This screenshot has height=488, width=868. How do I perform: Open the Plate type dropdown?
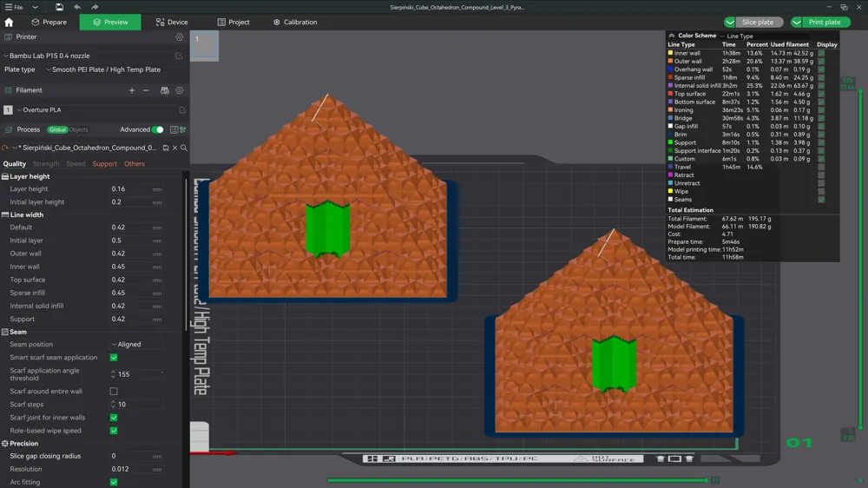point(104,69)
